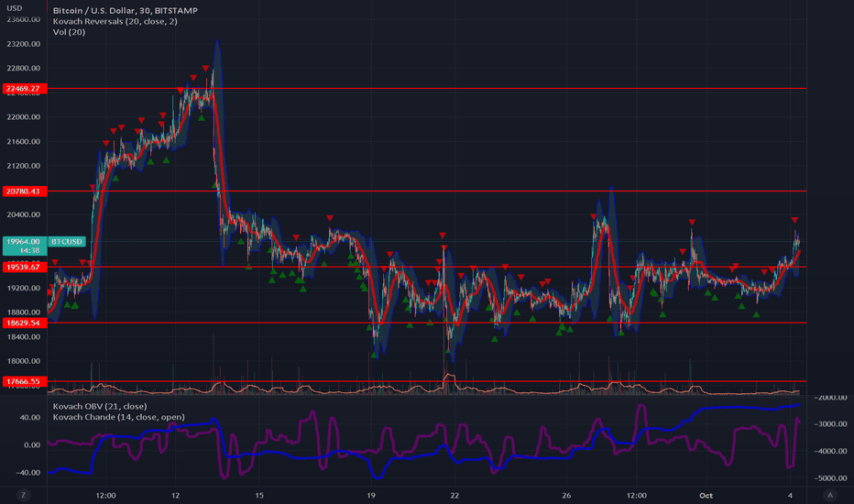
Task: Click the −2000.00 OBV scale value
Action: coord(830,398)
